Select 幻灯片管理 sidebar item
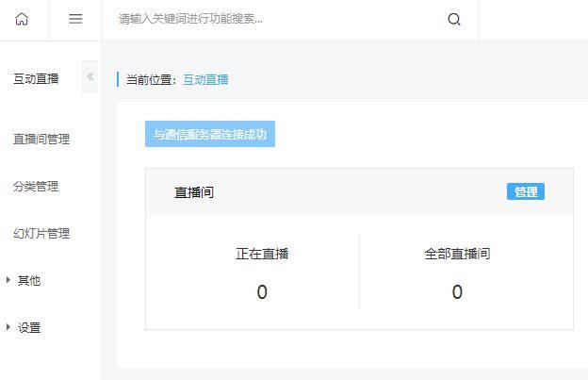Image resolution: width=588 pixels, height=380 pixels. click(41, 233)
